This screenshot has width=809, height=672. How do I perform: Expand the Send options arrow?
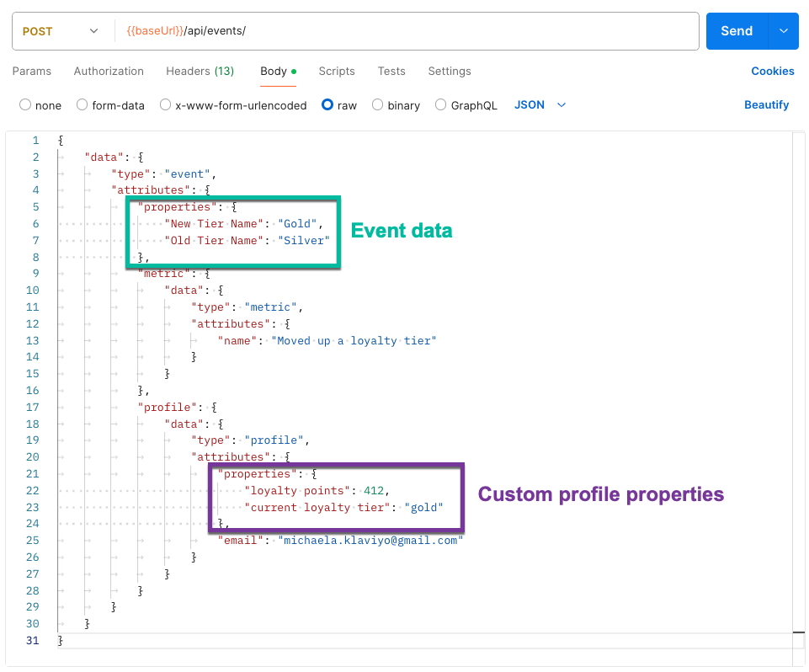783,31
